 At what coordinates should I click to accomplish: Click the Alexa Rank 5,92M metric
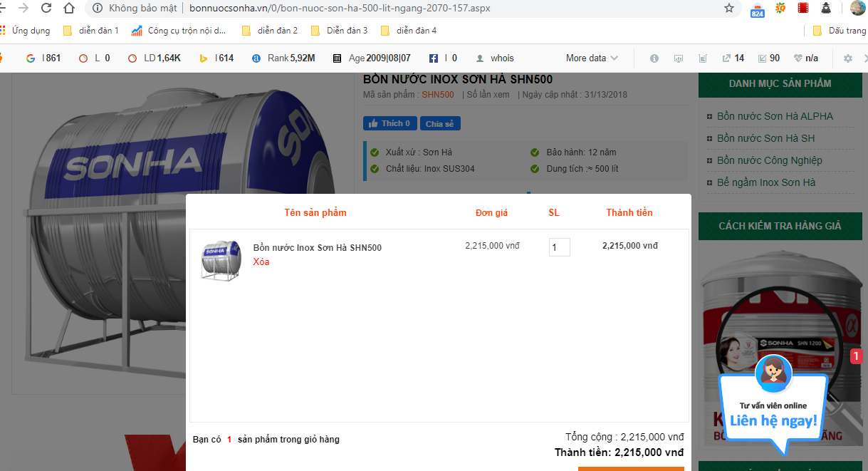283,58
